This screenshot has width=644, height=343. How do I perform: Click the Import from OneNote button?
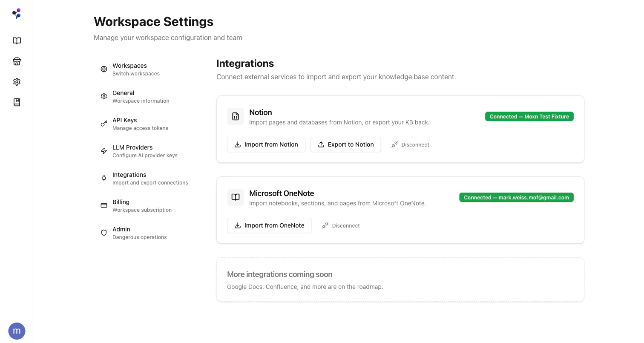(x=269, y=225)
